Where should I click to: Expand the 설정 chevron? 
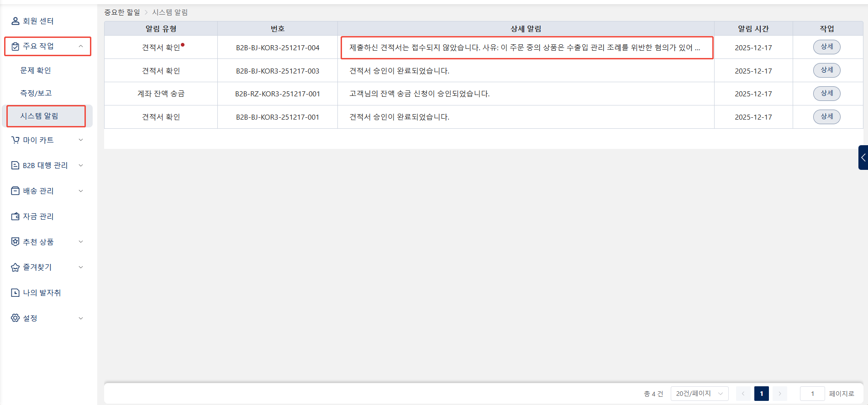(x=81, y=318)
